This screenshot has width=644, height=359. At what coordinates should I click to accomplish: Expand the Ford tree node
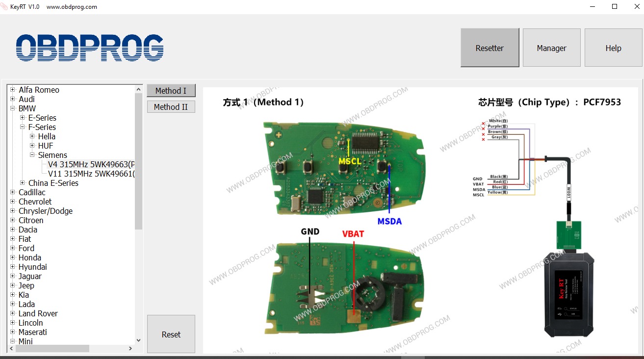pos(13,248)
